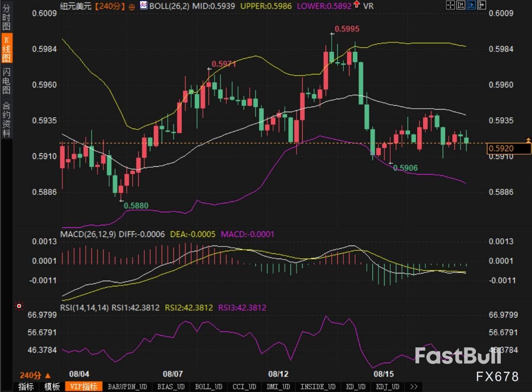Click the second chart layout icon at top right

click(460, 6)
